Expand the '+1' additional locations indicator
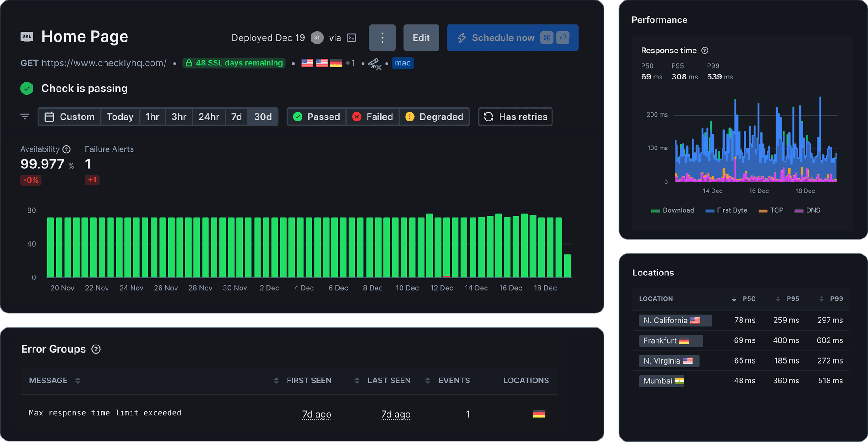The image size is (868, 443). pos(350,63)
